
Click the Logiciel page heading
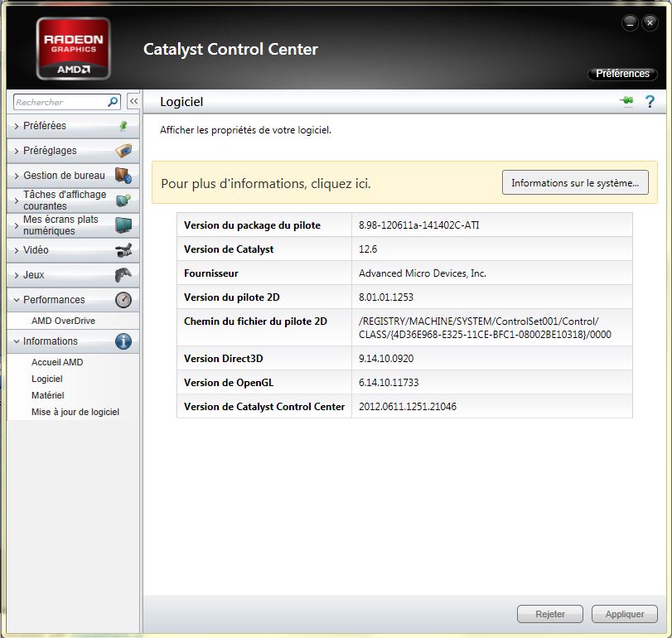[181, 102]
